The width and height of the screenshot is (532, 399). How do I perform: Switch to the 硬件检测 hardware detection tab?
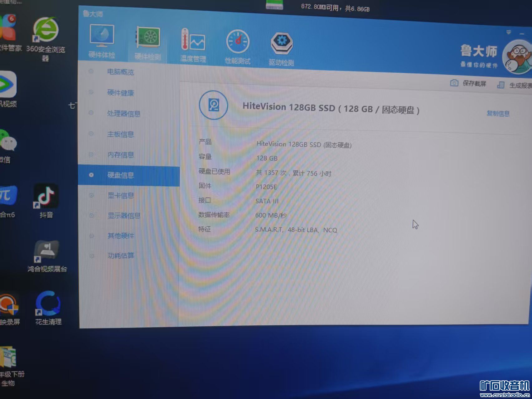click(148, 44)
